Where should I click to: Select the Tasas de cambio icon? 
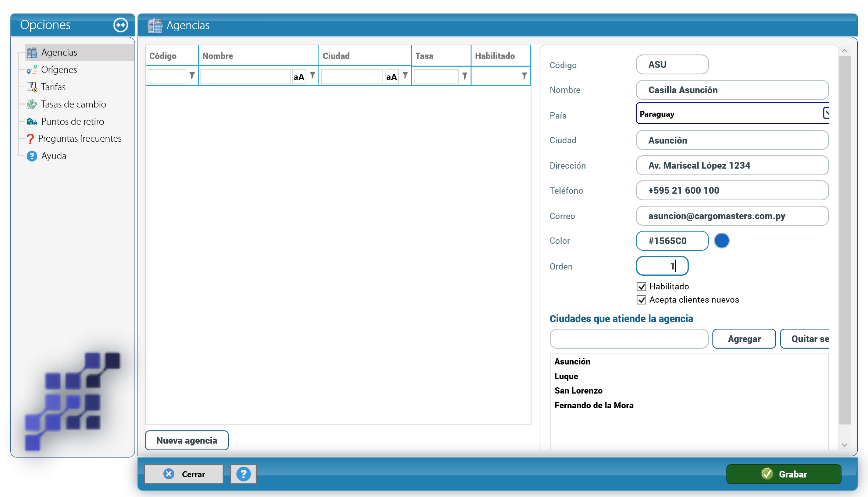[32, 104]
